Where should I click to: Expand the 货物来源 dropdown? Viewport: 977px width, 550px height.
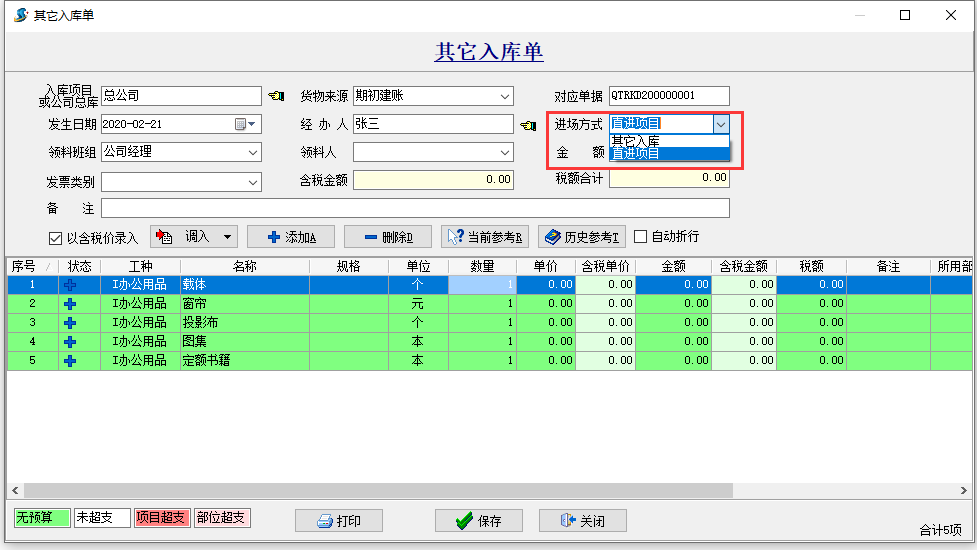click(x=505, y=97)
